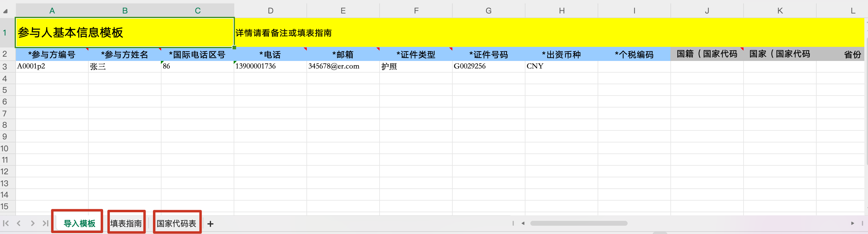Click the select-all corner triangle
The height and width of the screenshot is (234, 868).
click(6, 11)
